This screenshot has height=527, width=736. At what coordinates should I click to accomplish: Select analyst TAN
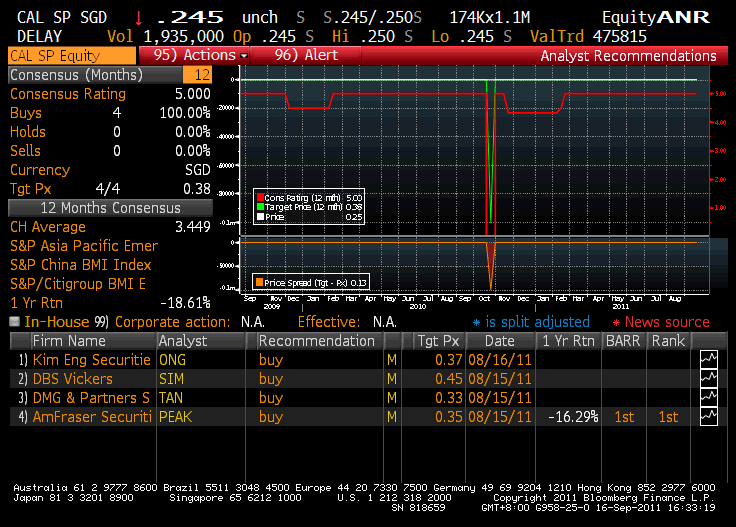point(171,398)
